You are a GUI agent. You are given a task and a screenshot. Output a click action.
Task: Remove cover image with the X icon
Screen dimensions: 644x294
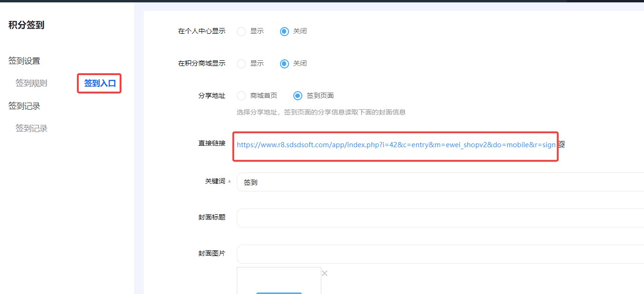click(325, 273)
